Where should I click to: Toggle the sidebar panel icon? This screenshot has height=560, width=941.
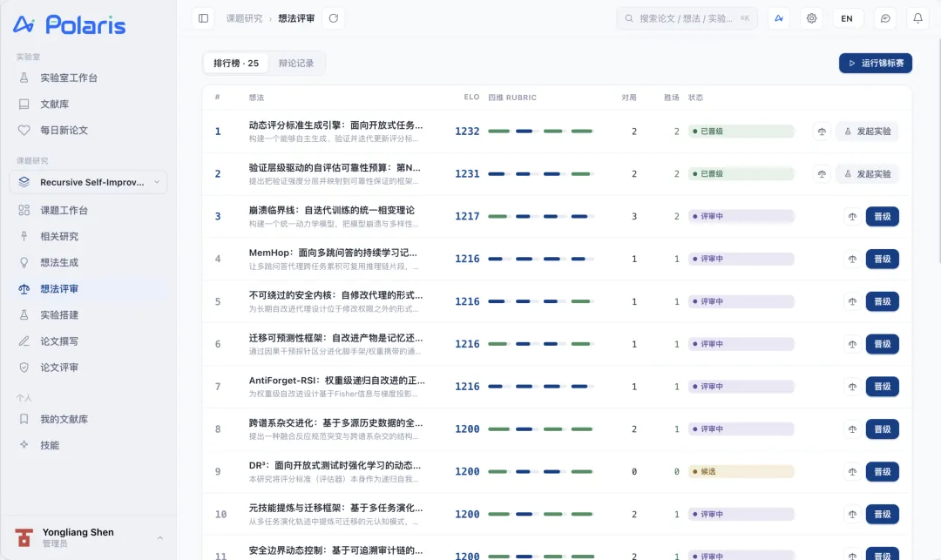pyautogui.click(x=203, y=18)
